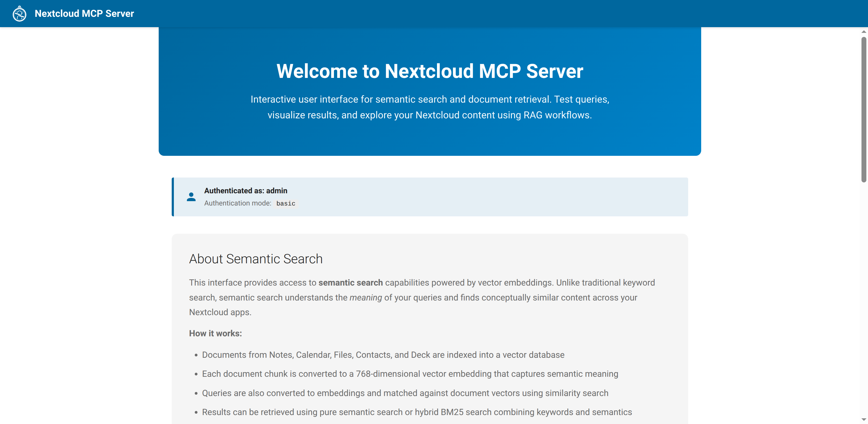Screen dimensions: 868x424
Task: Click the 'Welcome to Nextcloud MCP Server' heading
Action: (x=430, y=71)
